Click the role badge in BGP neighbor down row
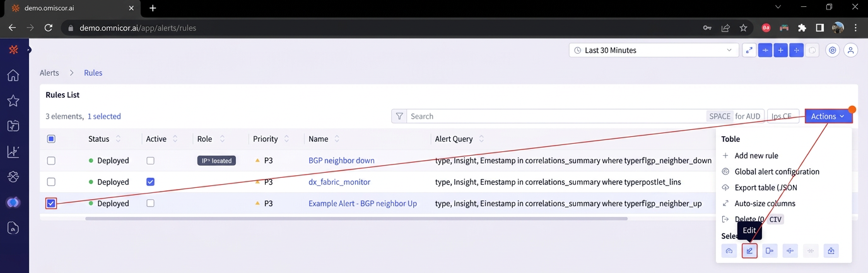 coord(216,161)
